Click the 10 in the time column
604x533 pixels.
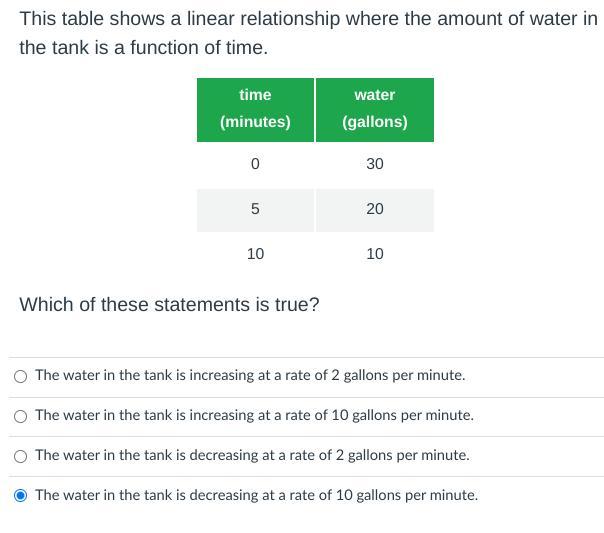(255, 254)
